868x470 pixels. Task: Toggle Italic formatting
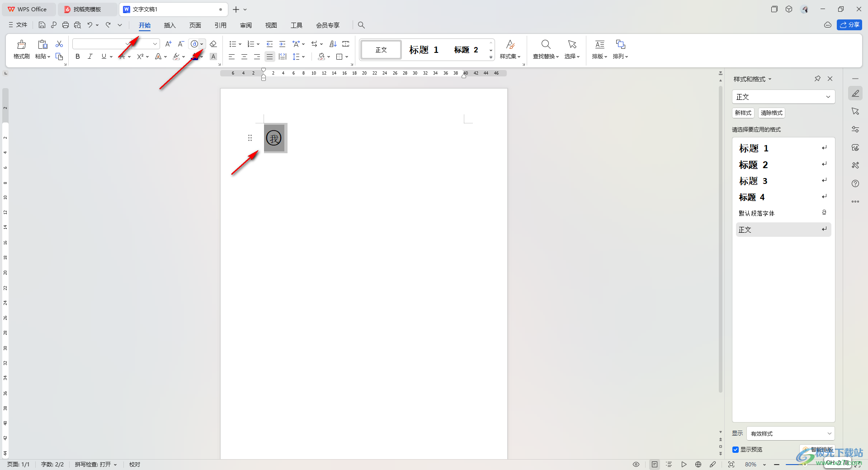click(90, 56)
